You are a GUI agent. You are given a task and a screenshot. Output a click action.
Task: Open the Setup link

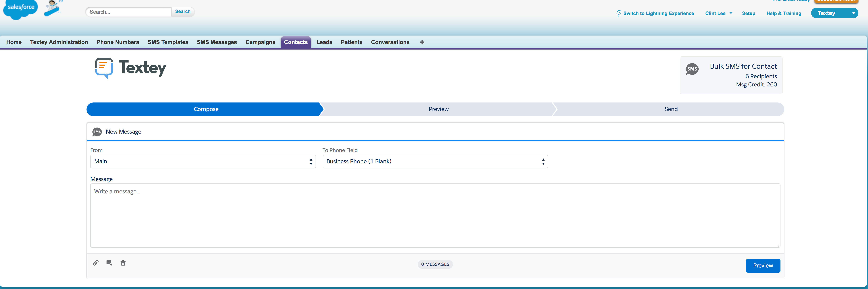(x=748, y=13)
